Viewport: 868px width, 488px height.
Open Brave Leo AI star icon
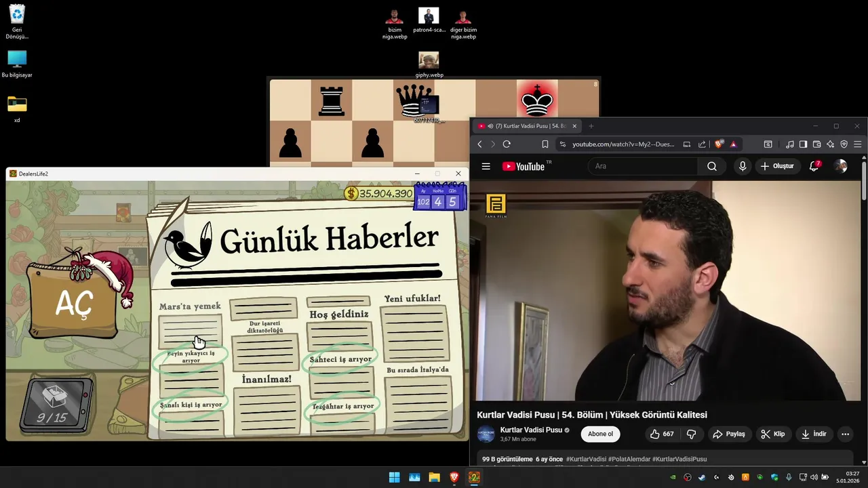pos(831,144)
